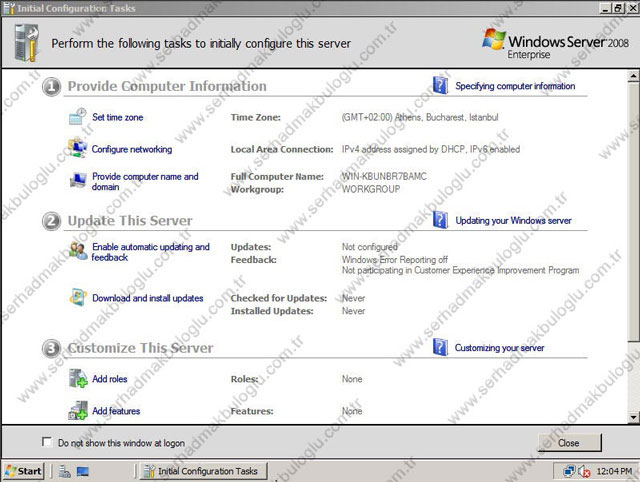Click the Add features icon

78,410
